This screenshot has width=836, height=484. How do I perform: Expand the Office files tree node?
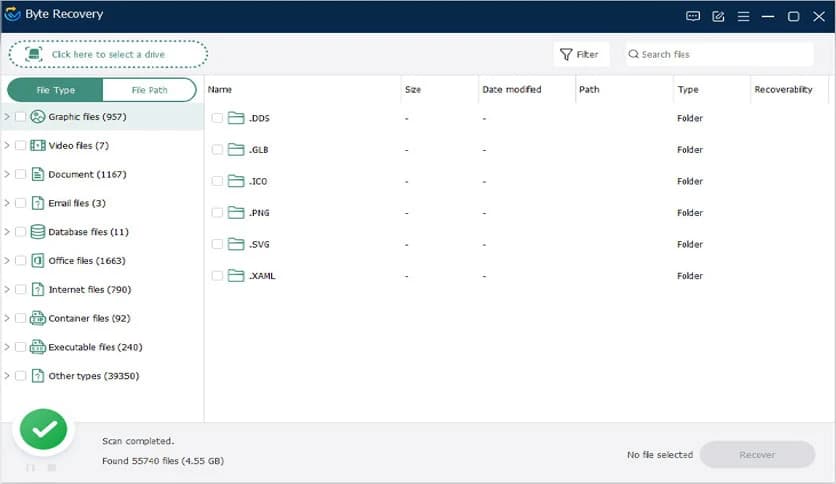(7, 260)
